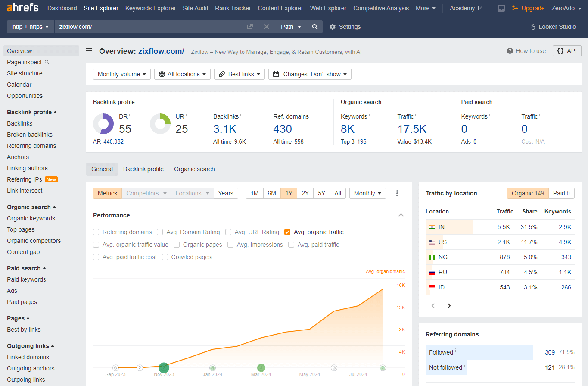Enable Crawled pages checkbox
588x386 pixels.
165,257
